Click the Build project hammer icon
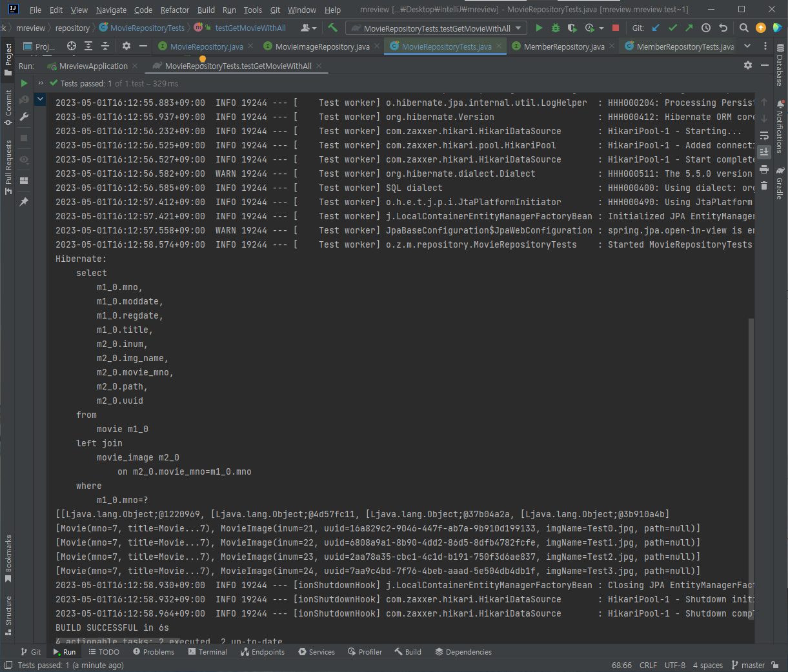 pyautogui.click(x=333, y=28)
